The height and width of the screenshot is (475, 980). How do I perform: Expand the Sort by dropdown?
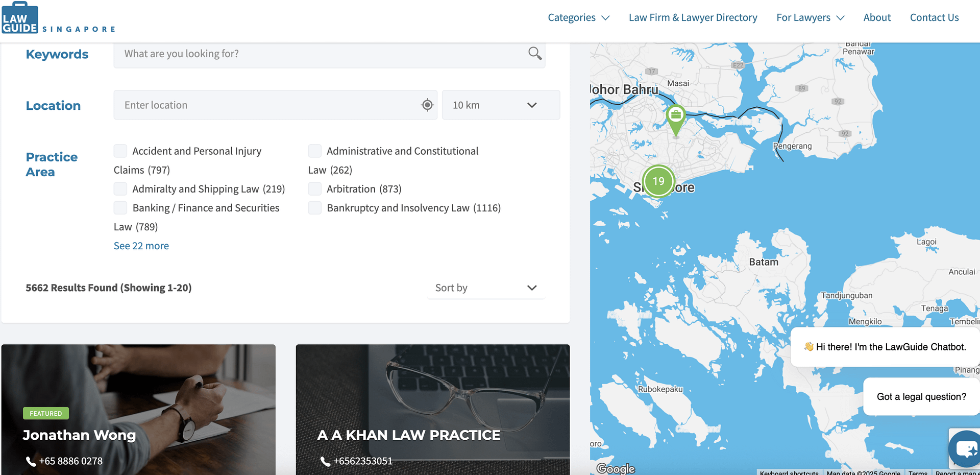[485, 288]
